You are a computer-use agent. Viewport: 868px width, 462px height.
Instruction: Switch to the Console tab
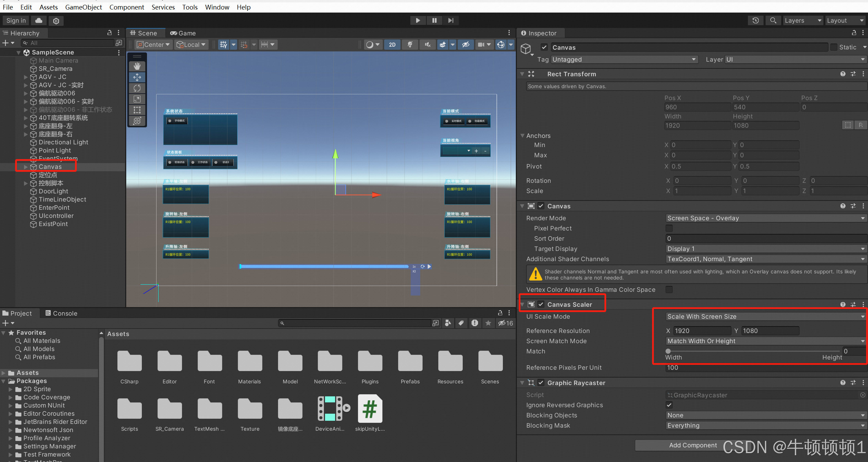[x=61, y=313]
